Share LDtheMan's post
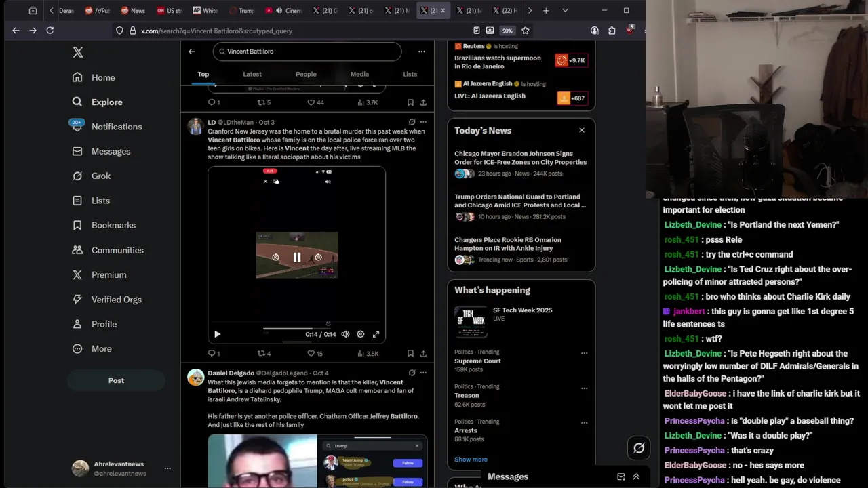This screenshot has height=488, width=868. (423, 353)
